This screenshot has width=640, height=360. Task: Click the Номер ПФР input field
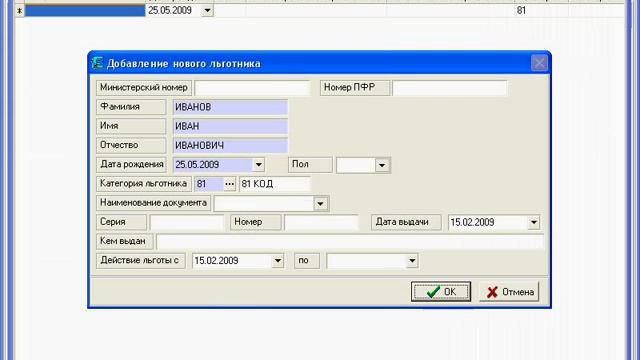pos(449,88)
